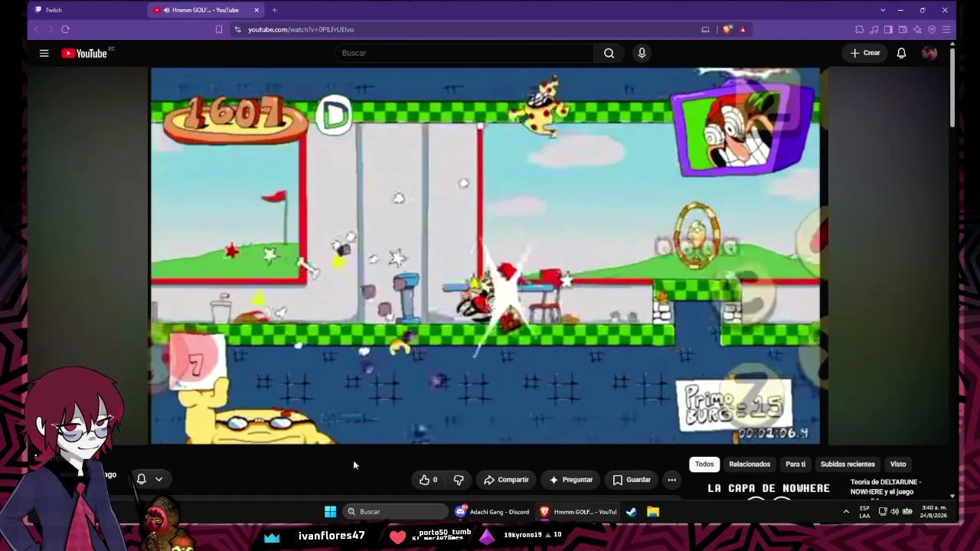Viewport: 980px width, 551px height.
Task: Open the browser extensions puzzle icon
Action: [x=859, y=29]
